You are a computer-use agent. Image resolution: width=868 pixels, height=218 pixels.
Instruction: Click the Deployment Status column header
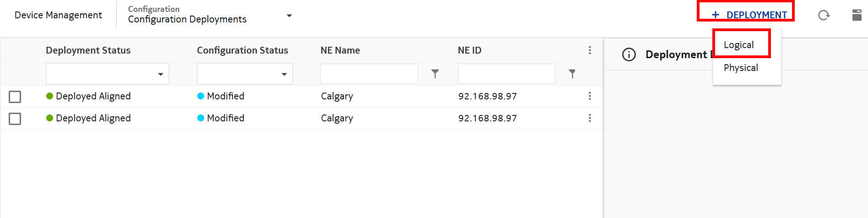coord(88,50)
